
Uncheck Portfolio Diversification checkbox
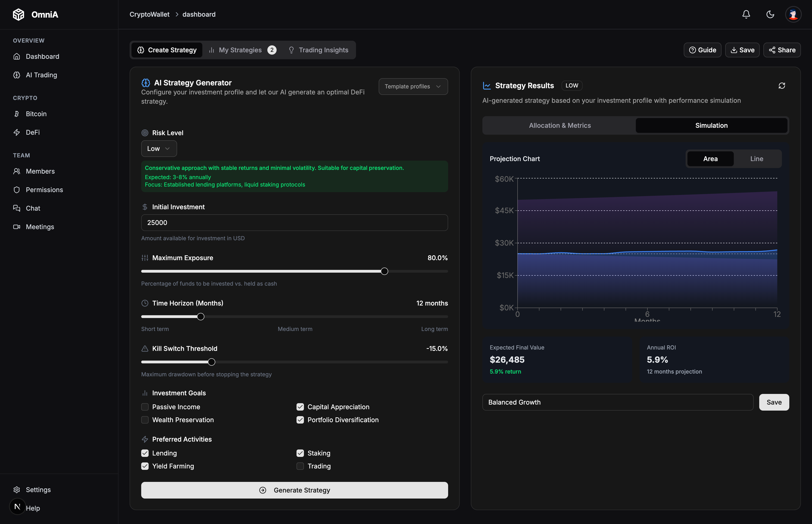pyautogui.click(x=300, y=420)
